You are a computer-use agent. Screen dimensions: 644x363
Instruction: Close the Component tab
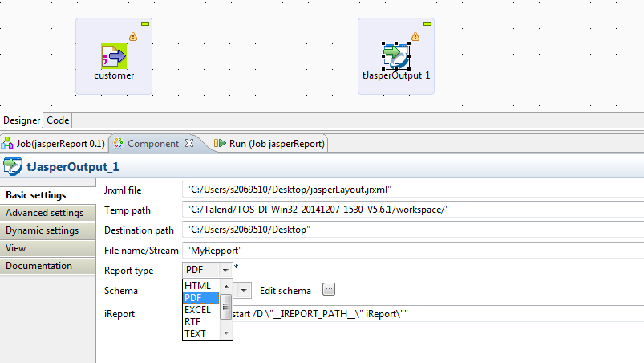(189, 143)
